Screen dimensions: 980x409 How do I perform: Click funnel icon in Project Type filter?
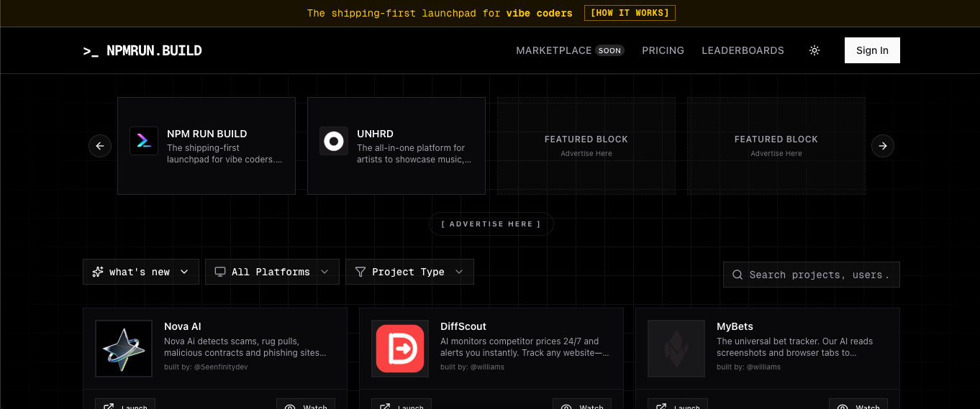(x=360, y=272)
